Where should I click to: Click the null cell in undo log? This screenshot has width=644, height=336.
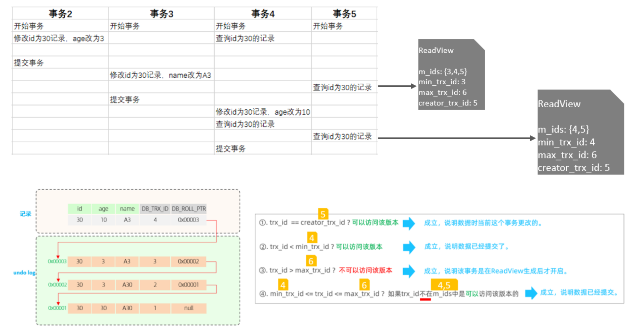point(189,308)
